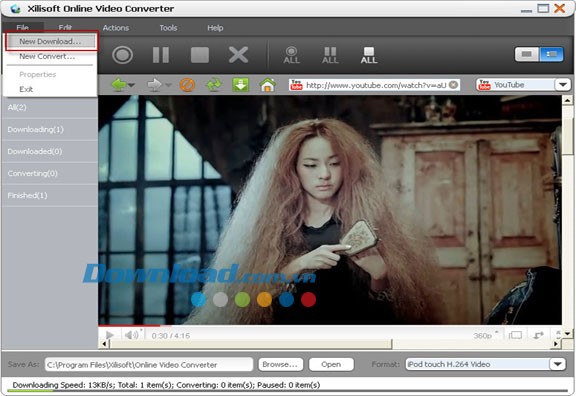Viewport: 576px width, 396px height.
Task: Click the round Start download toolbar button
Action: tap(122, 55)
